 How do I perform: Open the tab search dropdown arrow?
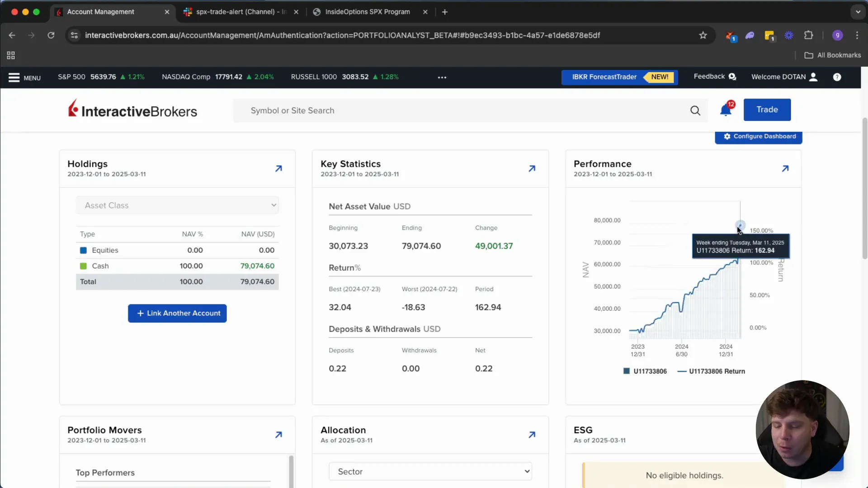858,12
